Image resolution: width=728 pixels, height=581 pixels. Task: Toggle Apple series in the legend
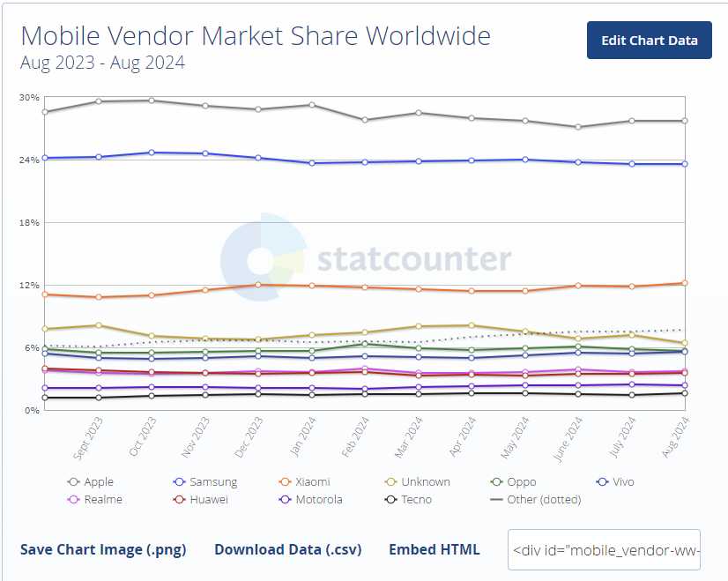pyautogui.click(x=91, y=482)
